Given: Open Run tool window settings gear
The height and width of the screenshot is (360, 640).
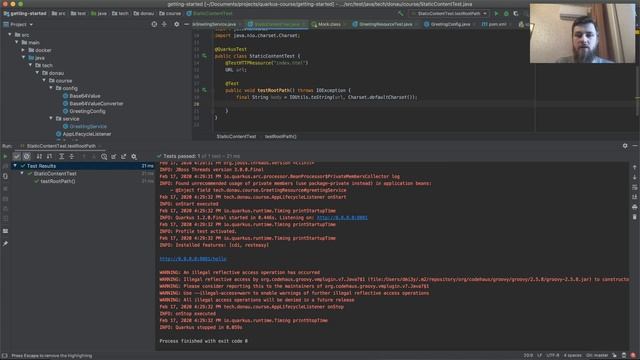Looking at the screenshot, I should click(625, 146).
